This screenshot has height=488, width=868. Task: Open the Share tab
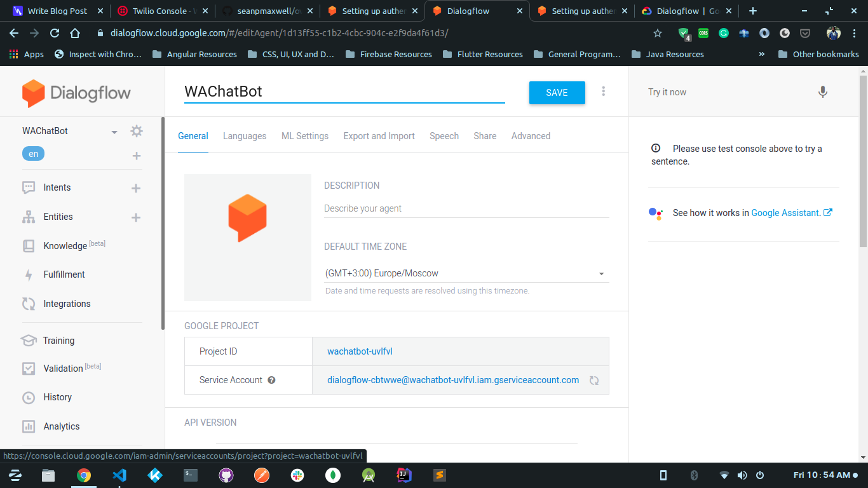485,136
